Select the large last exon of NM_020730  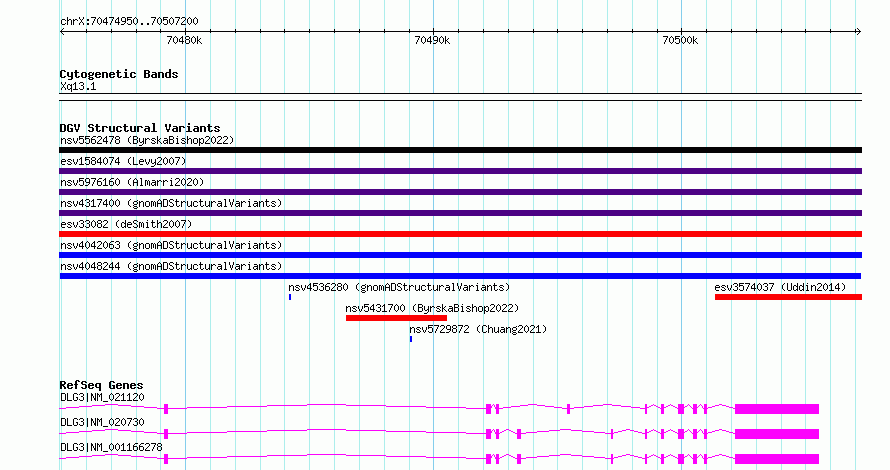(x=777, y=434)
